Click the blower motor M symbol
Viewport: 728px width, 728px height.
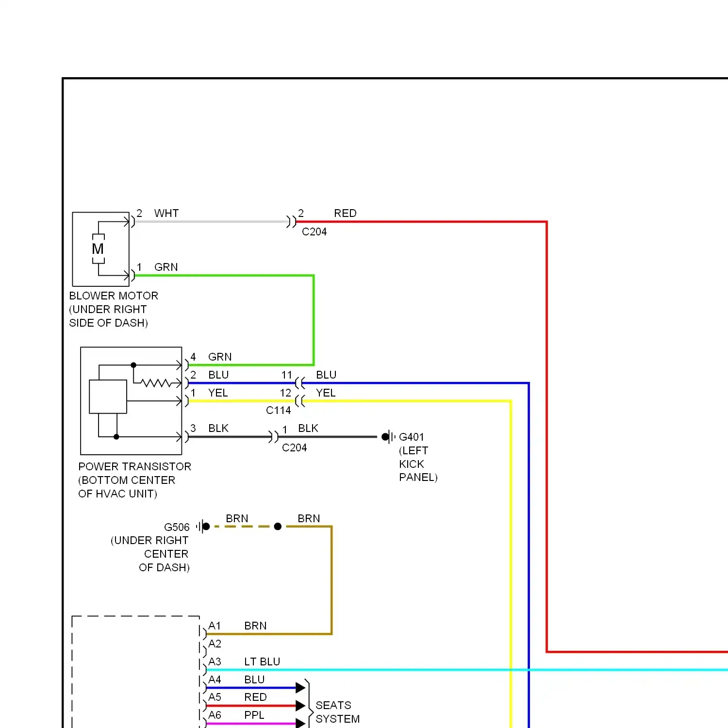pos(98,249)
